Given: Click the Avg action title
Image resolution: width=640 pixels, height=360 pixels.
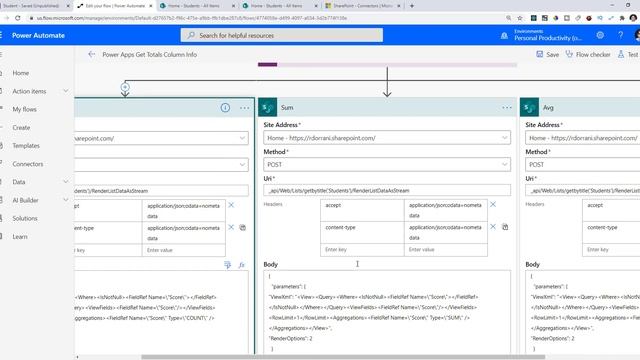Looking at the screenshot, I should click(548, 108).
